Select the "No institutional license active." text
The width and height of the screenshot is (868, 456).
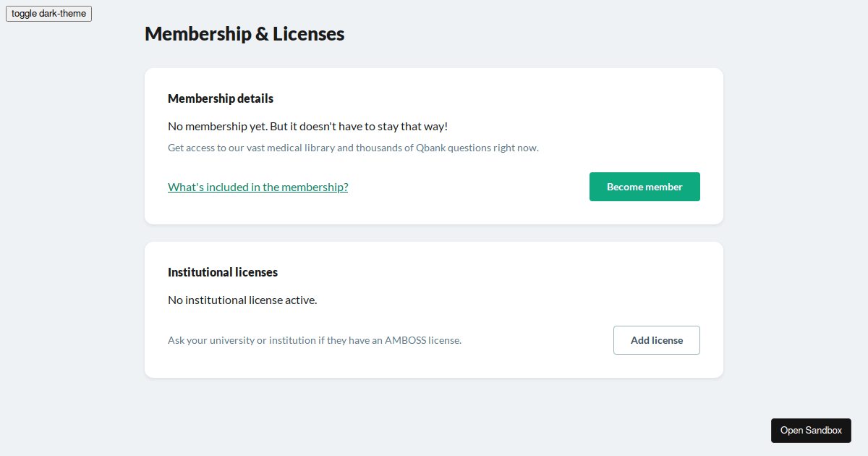[x=242, y=300]
